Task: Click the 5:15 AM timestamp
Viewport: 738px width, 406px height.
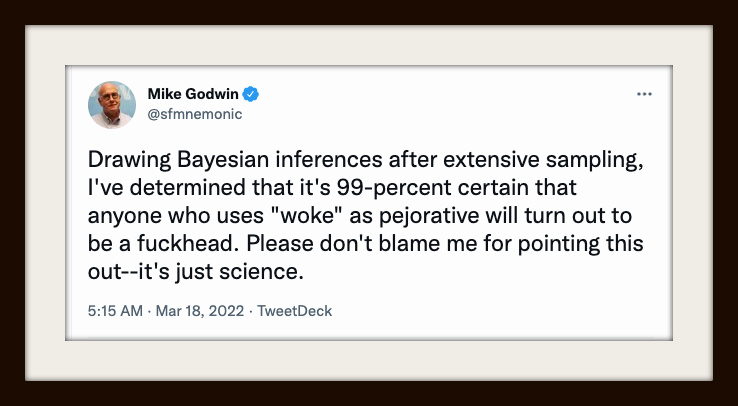Action: coord(116,311)
